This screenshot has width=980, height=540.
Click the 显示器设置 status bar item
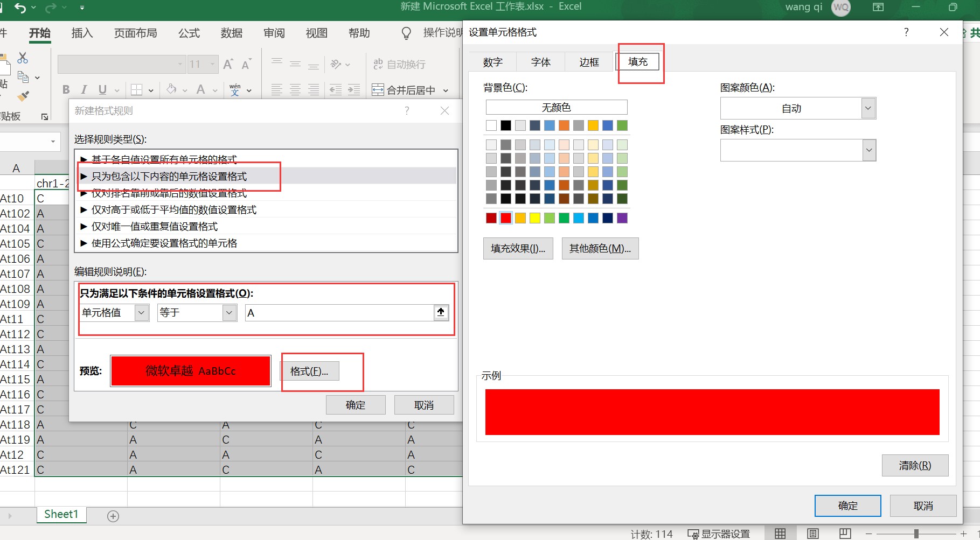(x=719, y=534)
